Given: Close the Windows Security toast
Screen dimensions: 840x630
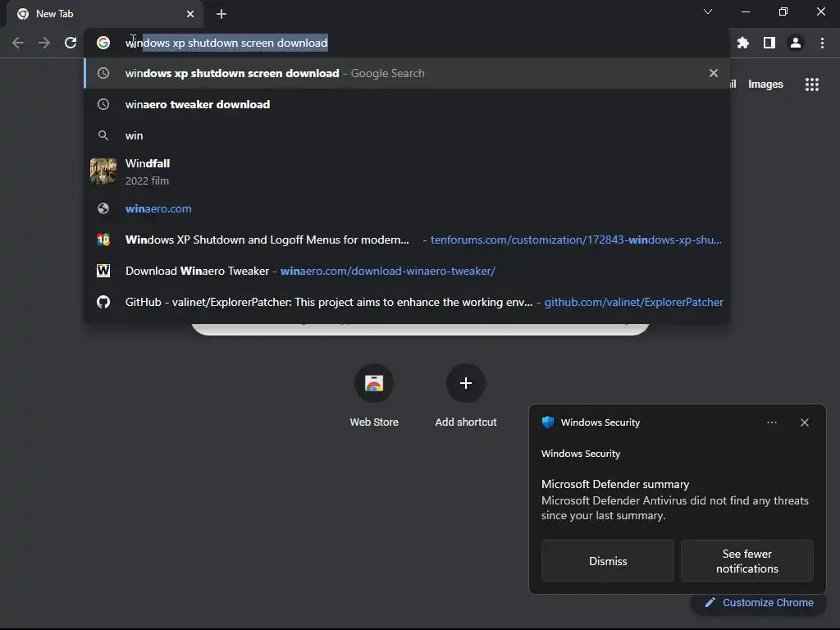Looking at the screenshot, I should 804,422.
